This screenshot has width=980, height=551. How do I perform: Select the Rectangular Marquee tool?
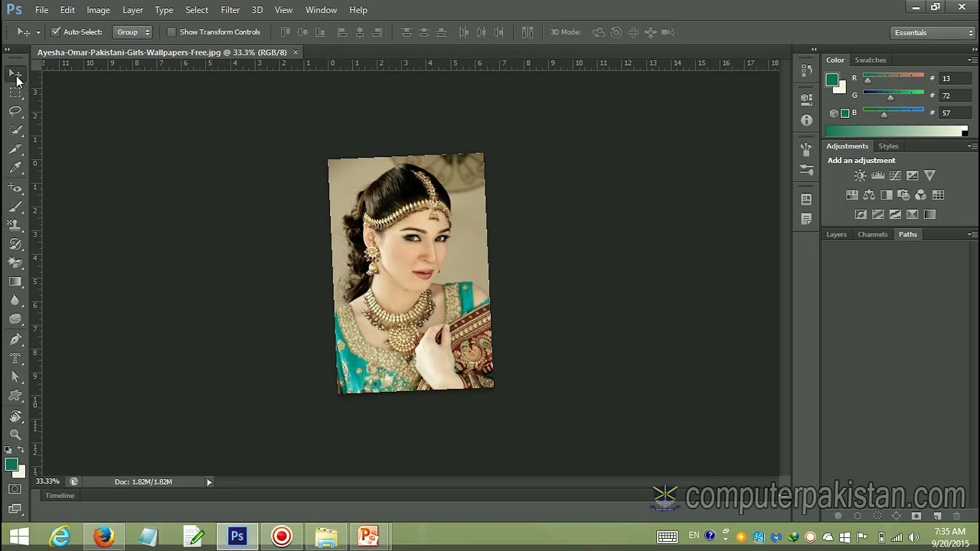[15, 93]
